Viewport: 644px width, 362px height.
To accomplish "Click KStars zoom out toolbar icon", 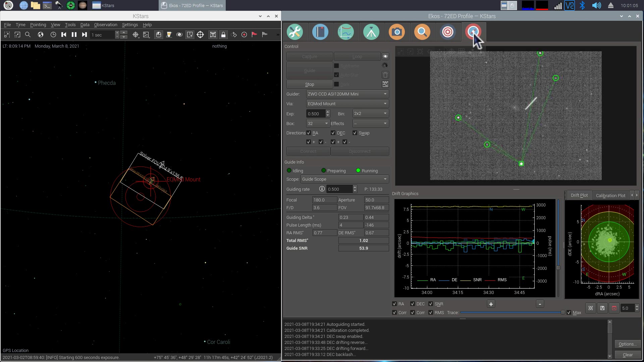I will pyautogui.click(x=17, y=35).
